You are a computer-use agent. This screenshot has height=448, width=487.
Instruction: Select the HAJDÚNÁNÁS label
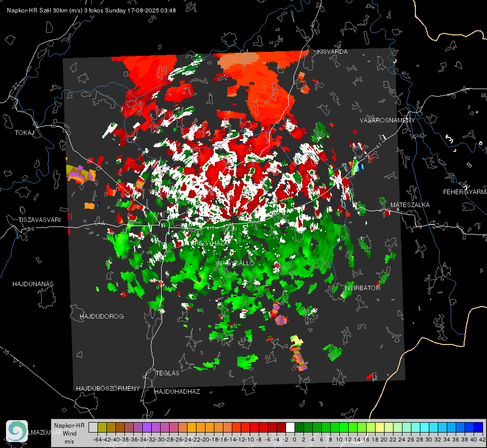[33, 284]
